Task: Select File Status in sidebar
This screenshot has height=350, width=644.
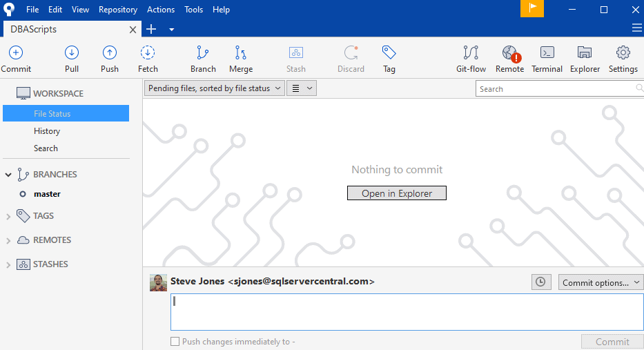Action: click(66, 113)
